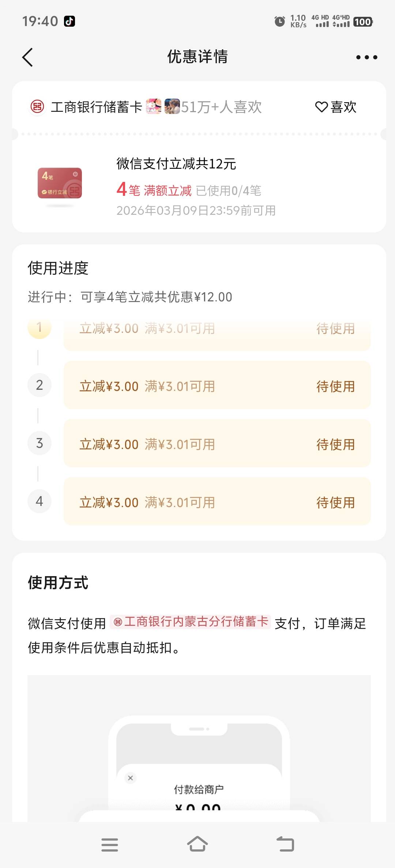Screen dimensions: 395x868
Task: Tap the 微信支付立减共12元 coupon title
Action: 176,164
